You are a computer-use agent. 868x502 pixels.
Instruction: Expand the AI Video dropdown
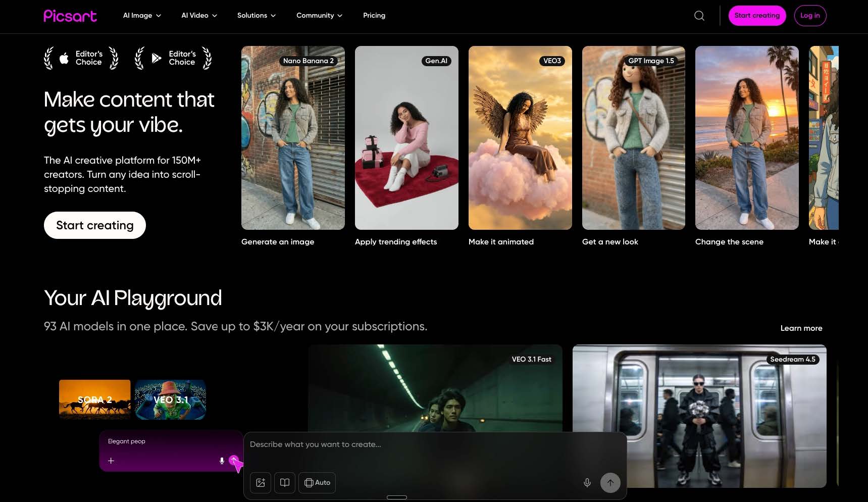199,16
